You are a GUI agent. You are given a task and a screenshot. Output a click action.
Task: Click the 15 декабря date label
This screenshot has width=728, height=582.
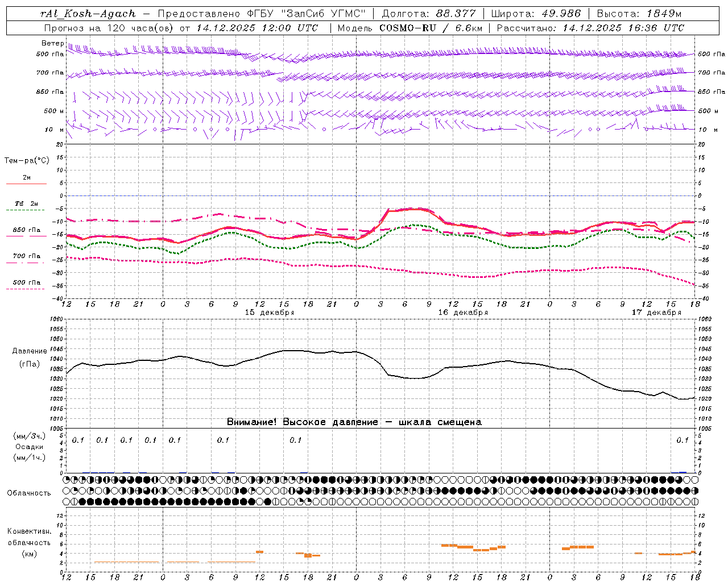tap(270, 313)
